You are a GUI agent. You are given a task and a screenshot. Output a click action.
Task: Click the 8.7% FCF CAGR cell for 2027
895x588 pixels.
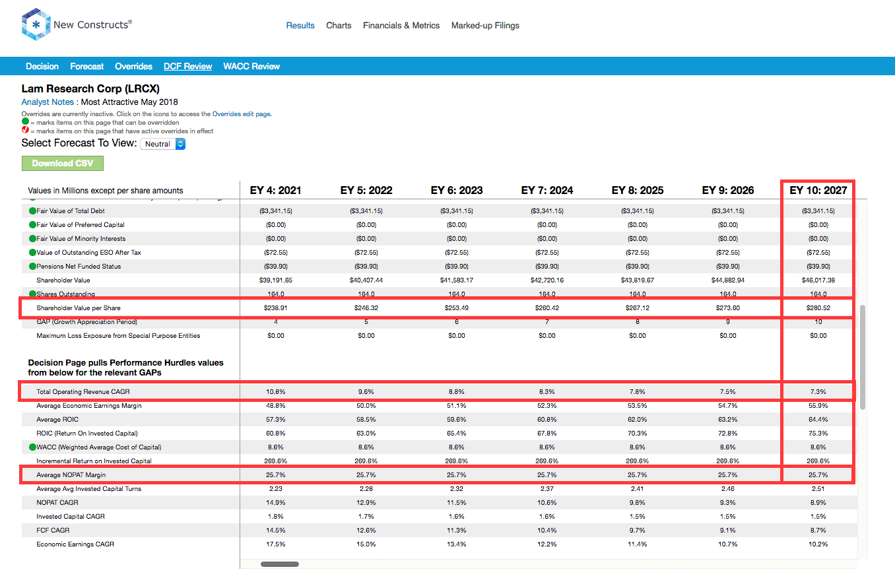point(818,531)
